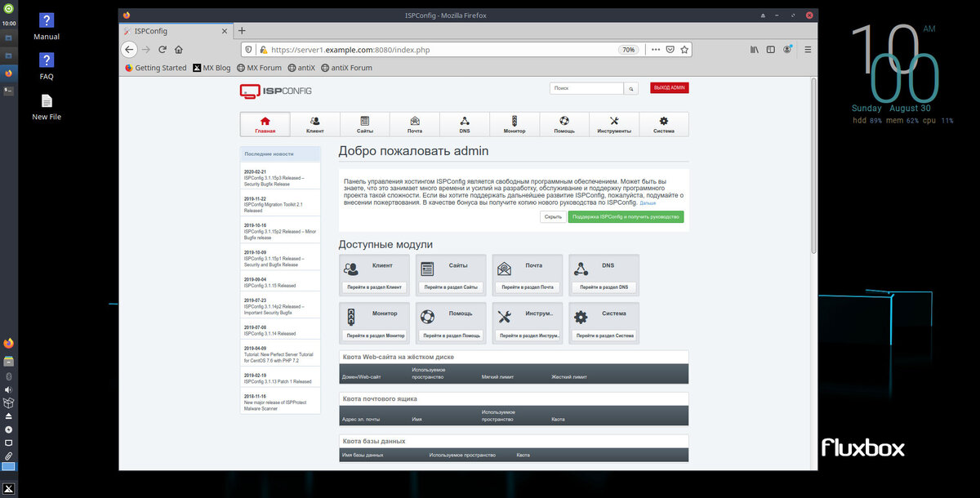Open antiX Forum bookmark

click(347, 68)
